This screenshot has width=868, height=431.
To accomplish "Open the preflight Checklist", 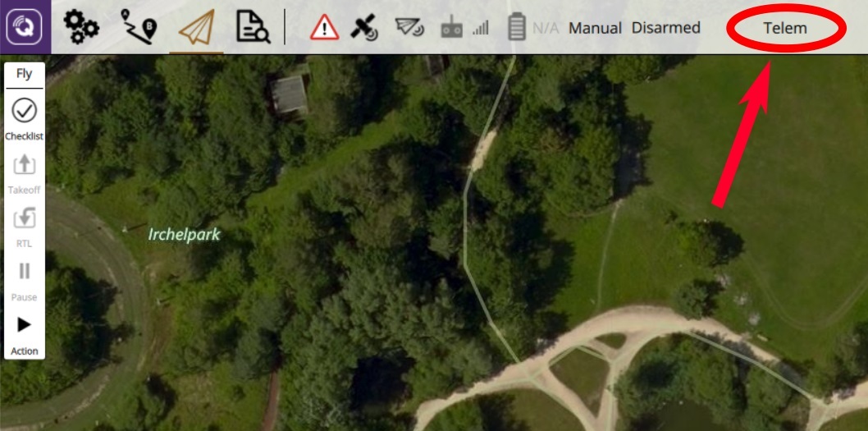I will (25, 118).
